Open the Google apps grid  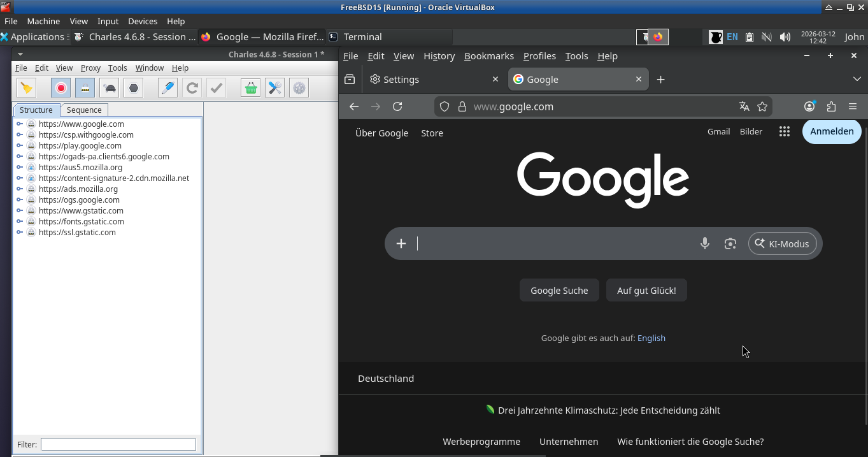coord(784,131)
